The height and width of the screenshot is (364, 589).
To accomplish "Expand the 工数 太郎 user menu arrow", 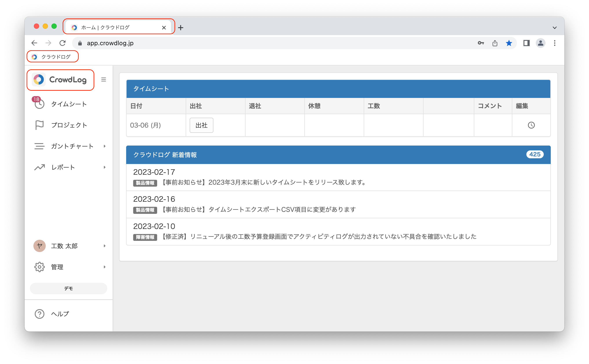I will [105, 246].
